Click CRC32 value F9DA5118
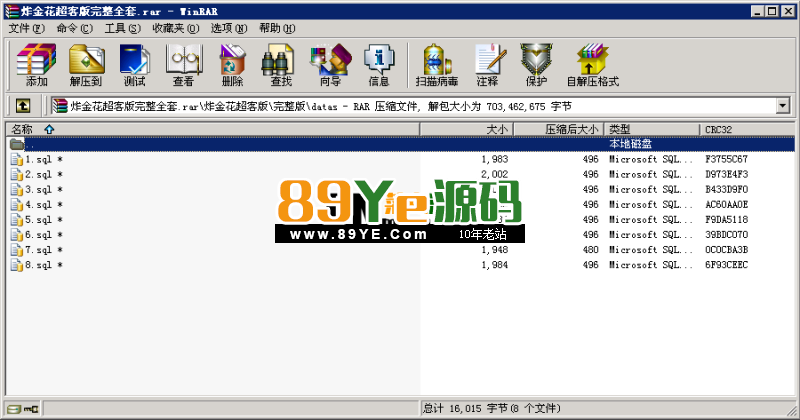This screenshot has width=800, height=420. 727,219
